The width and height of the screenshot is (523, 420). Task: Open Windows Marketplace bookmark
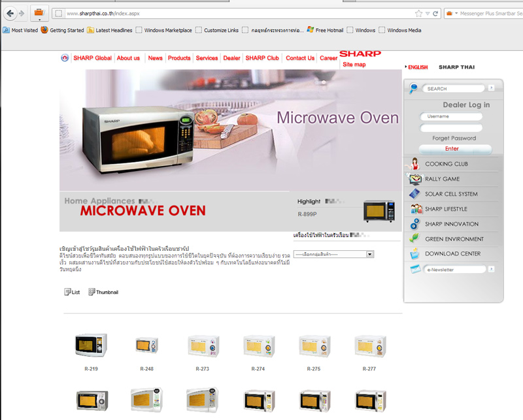[x=164, y=30]
